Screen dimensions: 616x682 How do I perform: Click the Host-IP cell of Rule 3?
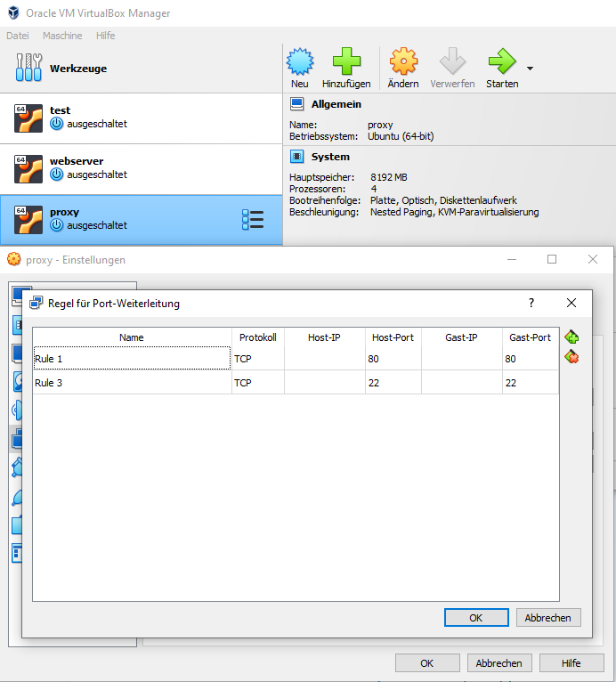324,382
